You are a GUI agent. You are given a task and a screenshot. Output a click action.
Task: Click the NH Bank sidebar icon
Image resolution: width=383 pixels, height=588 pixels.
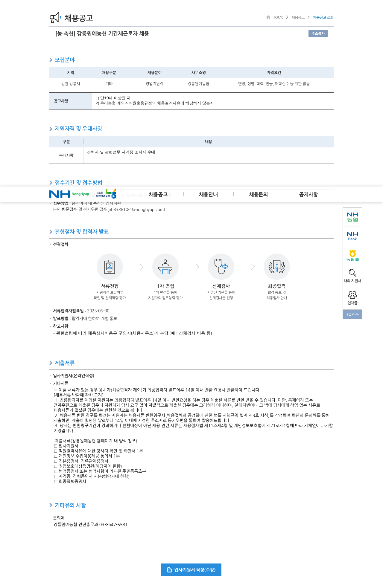click(352, 236)
